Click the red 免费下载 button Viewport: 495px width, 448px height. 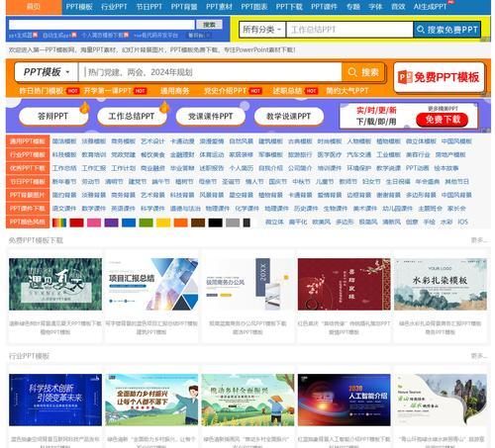443,120
